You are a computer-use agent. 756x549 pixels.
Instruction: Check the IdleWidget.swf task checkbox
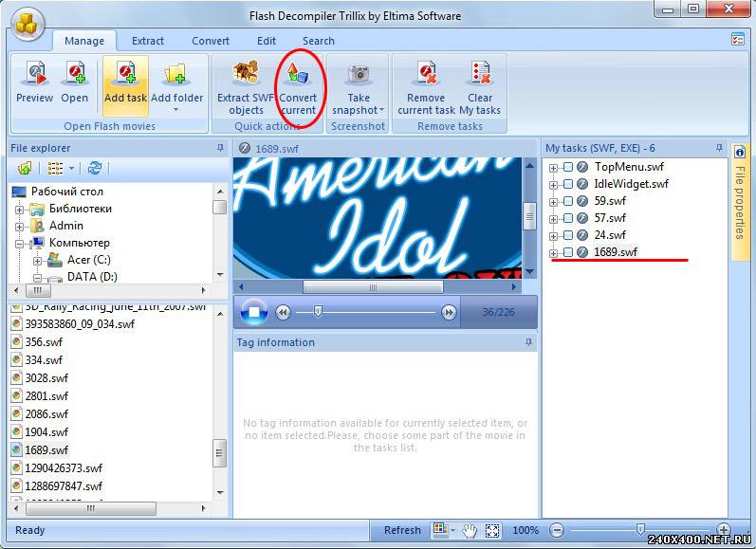568,184
